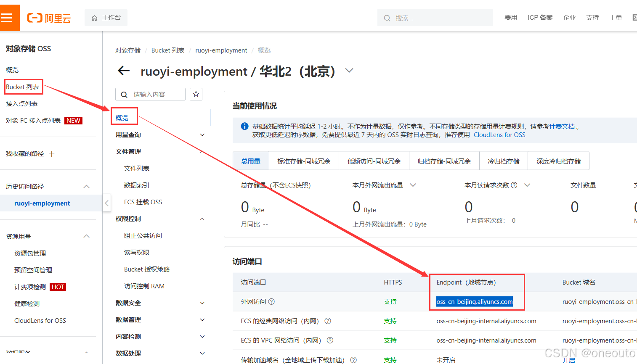The height and width of the screenshot is (364, 637).
Task: Open ECS 挂载 OSS menu item
Action: coord(143,202)
